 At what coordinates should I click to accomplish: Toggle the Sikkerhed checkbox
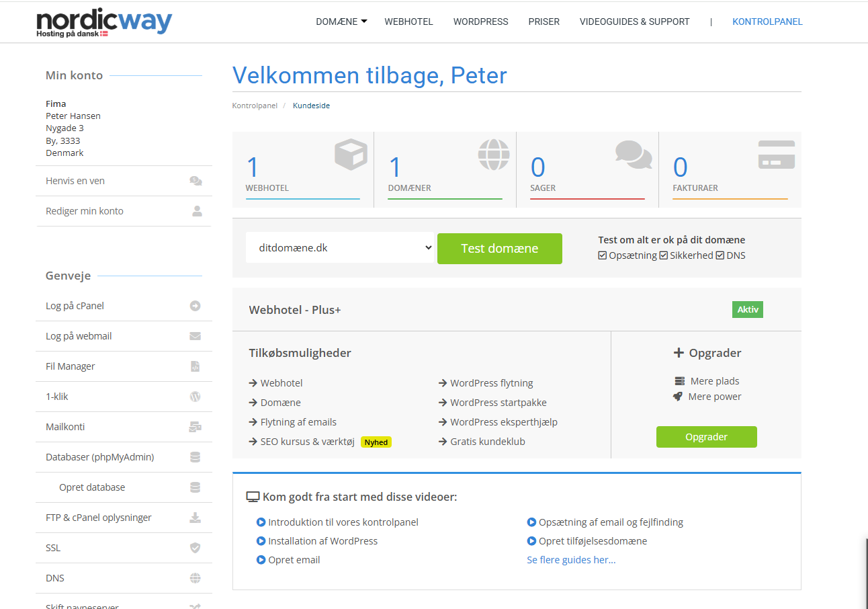click(x=664, y=255)
